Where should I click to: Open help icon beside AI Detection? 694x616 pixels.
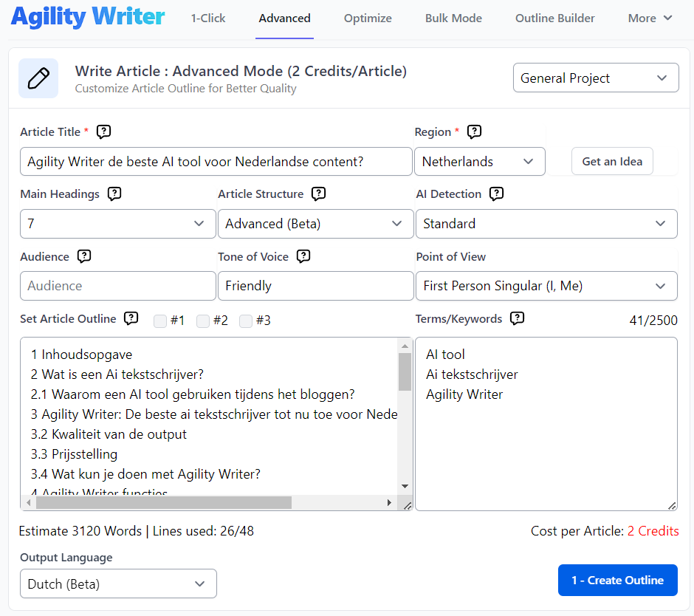click(497, 194)
